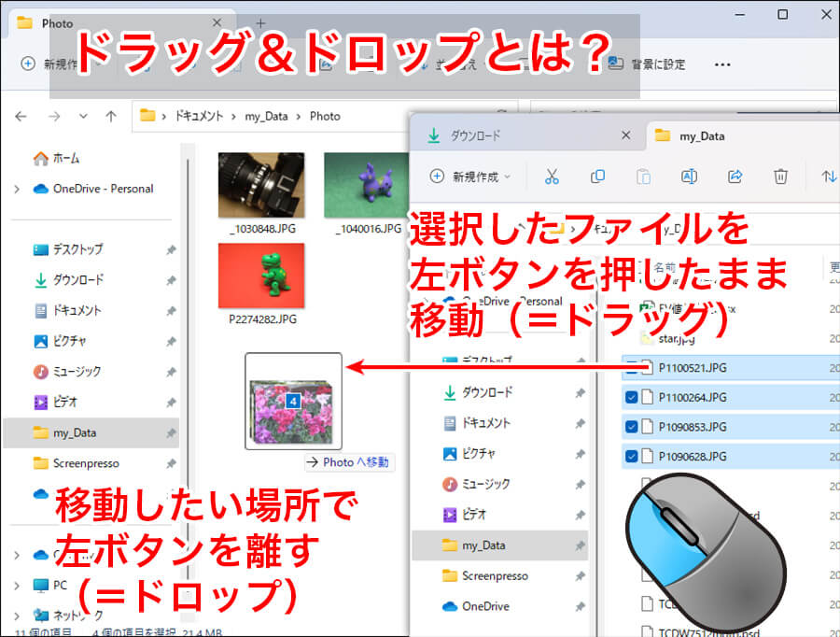
Task: Open recent locations chevron in Photo window
Action: click(x=83, y=117)
